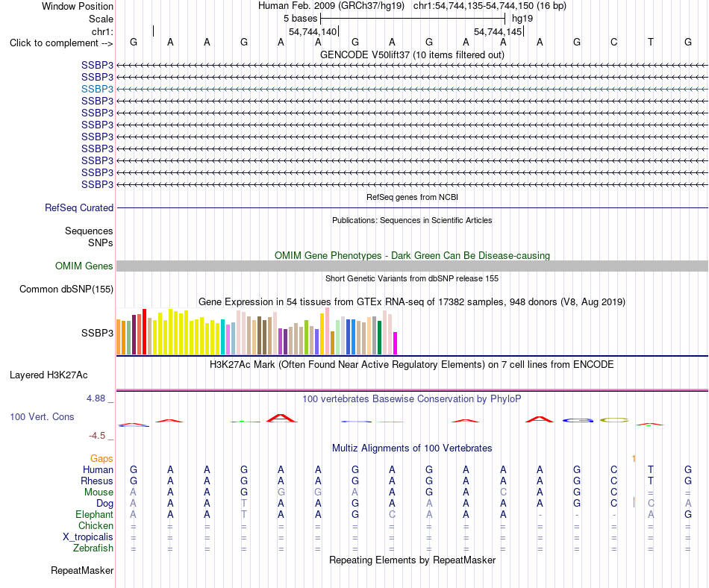
Task: Click the C base in the complement sequence row
Action: [613, 42]
